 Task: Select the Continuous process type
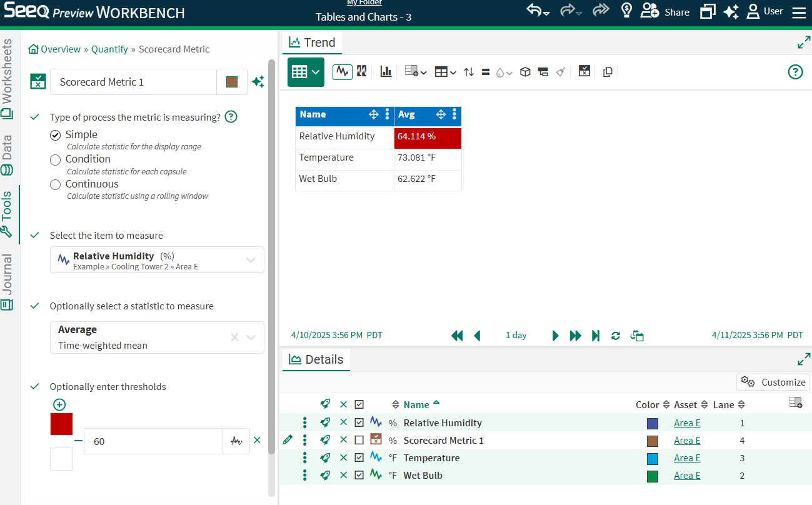coord(56,184)
